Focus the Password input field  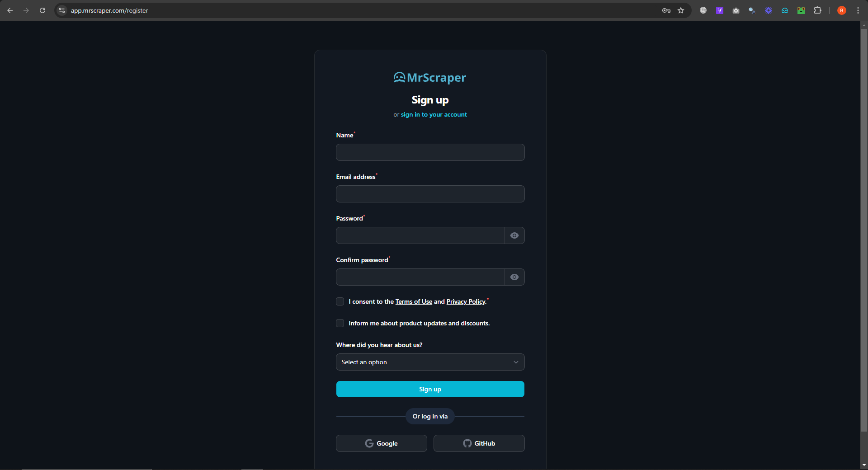420,235
